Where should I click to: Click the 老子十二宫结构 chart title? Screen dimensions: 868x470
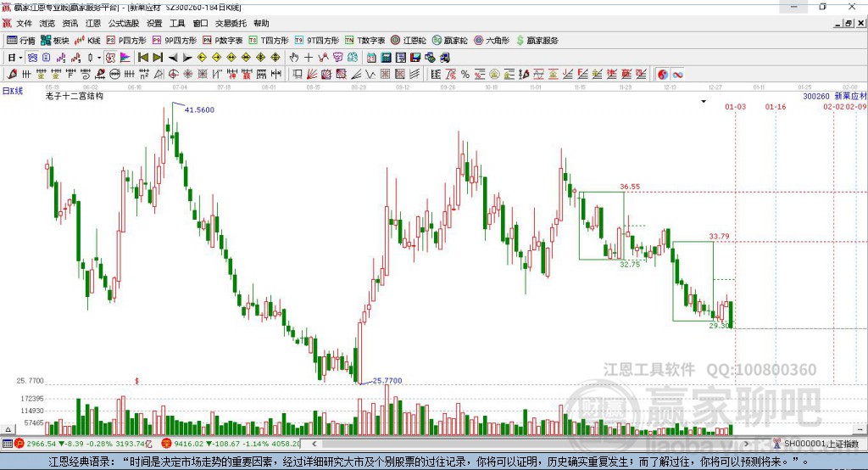point(75,97)
